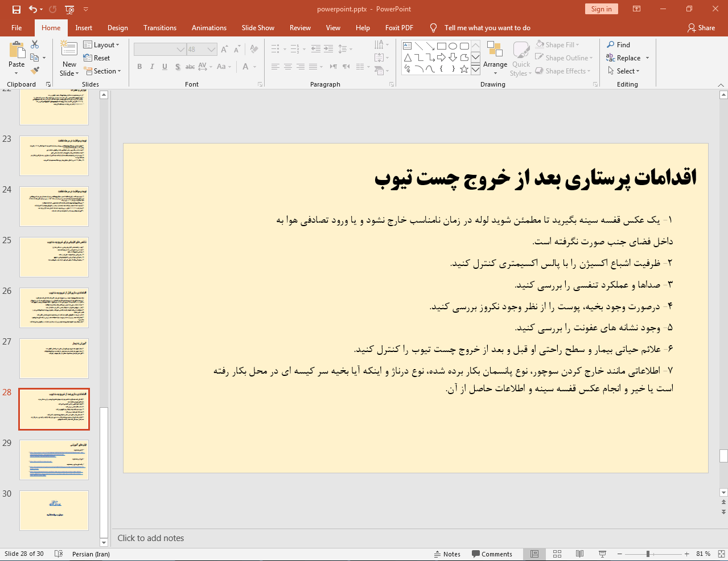Open the Transitions tab

[x=160, y=28]
